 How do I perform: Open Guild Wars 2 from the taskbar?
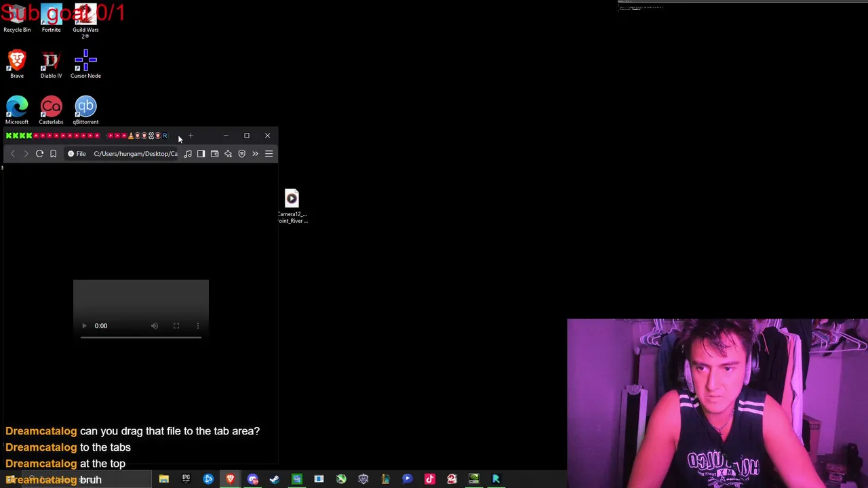(x=452, y=479)
